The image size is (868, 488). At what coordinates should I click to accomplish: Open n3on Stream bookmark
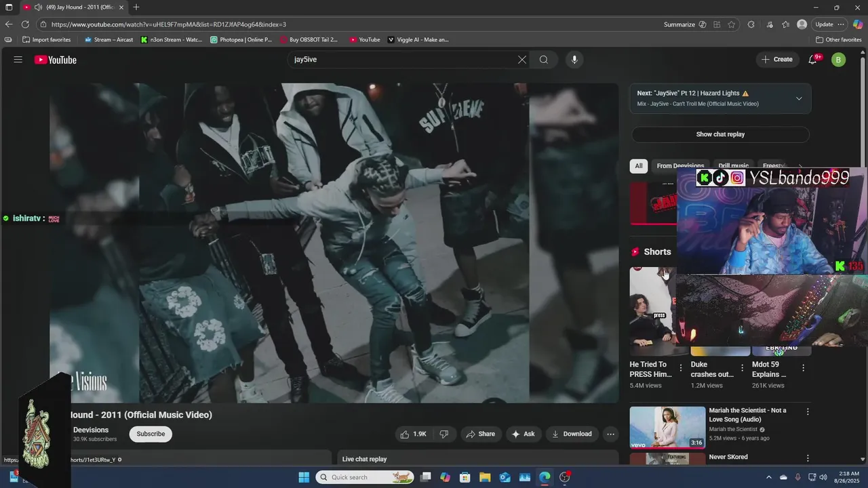pos(172,39)
